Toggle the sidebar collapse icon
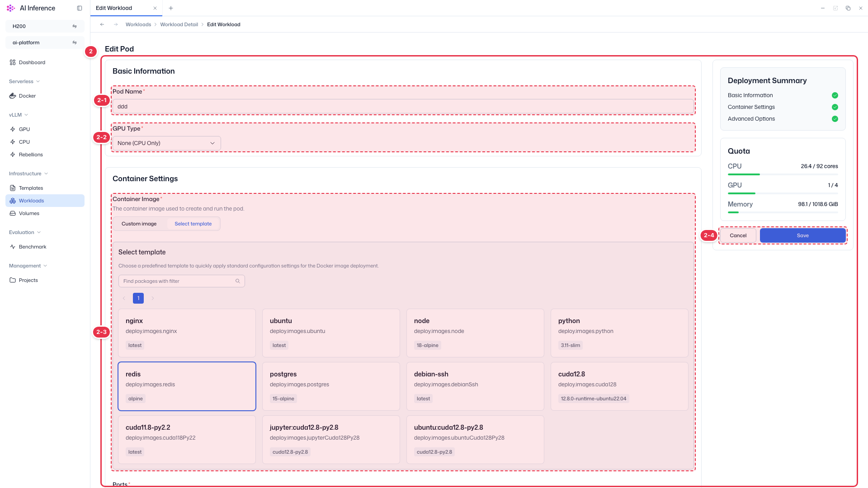Image resolution: width=868 pixels, height=488 pixels. click(x=80, y=8)
